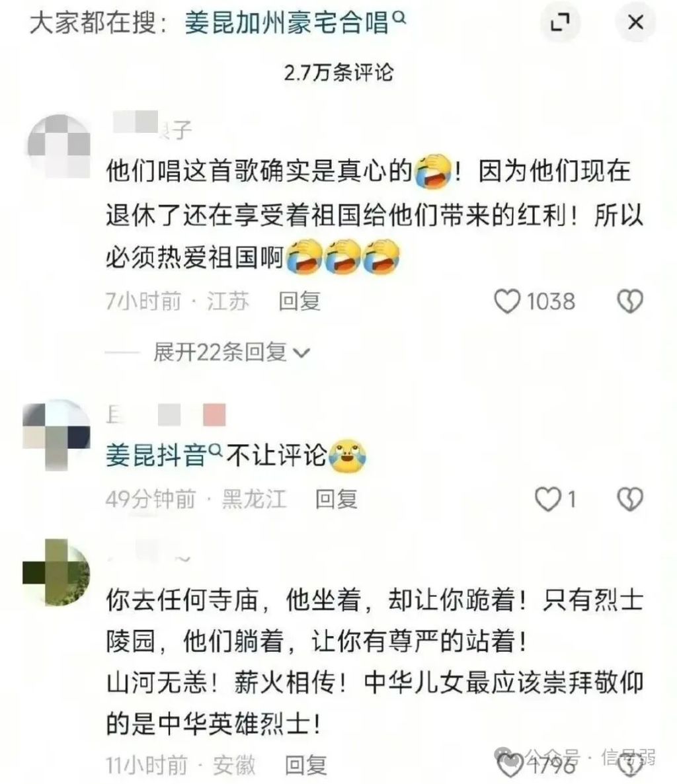The width and height of the screenshot is (677, 784).
Task: Open avatar of first commenter
Action: (x=59, y=146)
